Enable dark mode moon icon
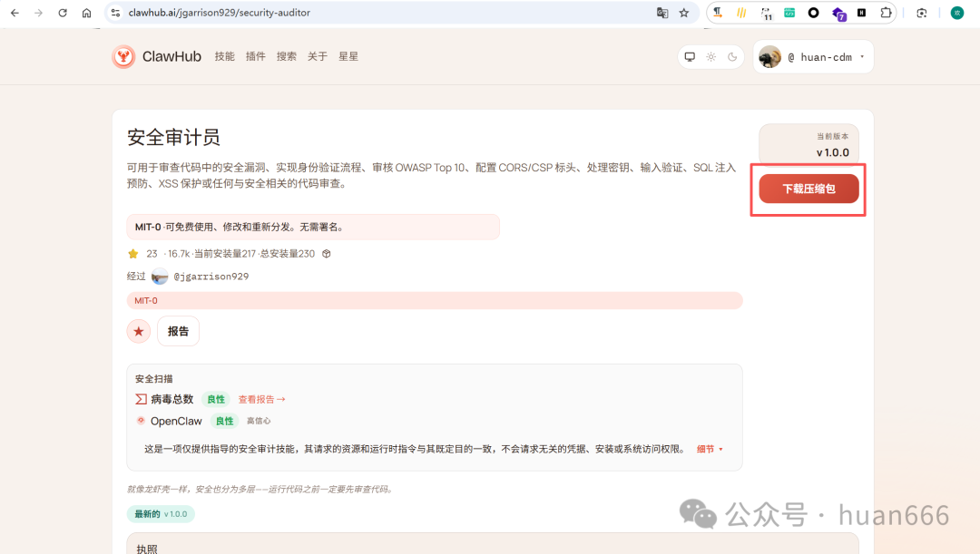The image size is (980, 554). point(732,56)
